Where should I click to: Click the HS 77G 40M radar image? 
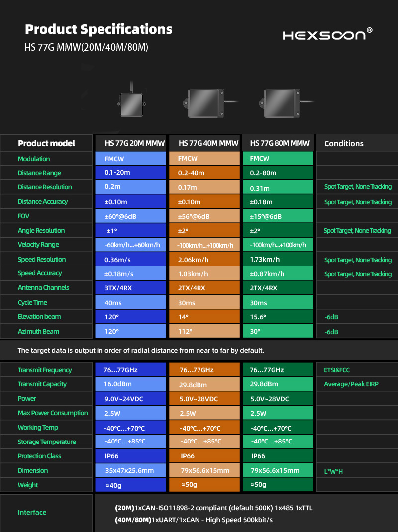click(204, 104)
